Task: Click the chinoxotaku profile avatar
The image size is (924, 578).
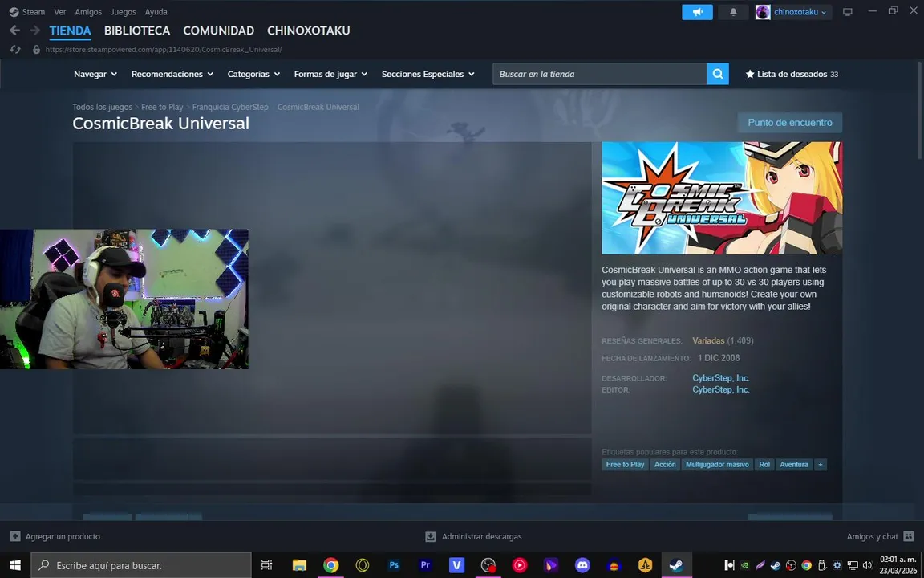Action: pos(763,12)
